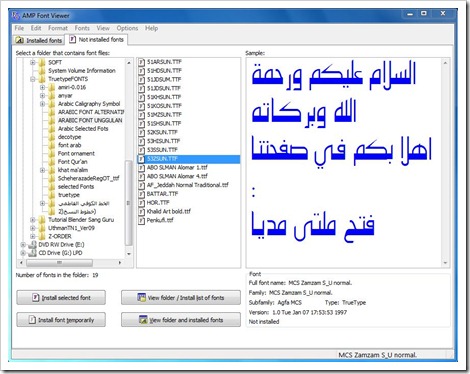Select AF_Jeddah Normal Traditional.ttf icon
Viewport: 470px width, 374px height.
pos(142,185)
